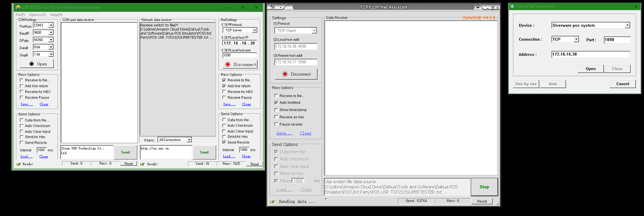This screenshot has width=644, height=216.
Task: Enable COM Send Options Auto Checksum
Action: click(x=21, y=126)
